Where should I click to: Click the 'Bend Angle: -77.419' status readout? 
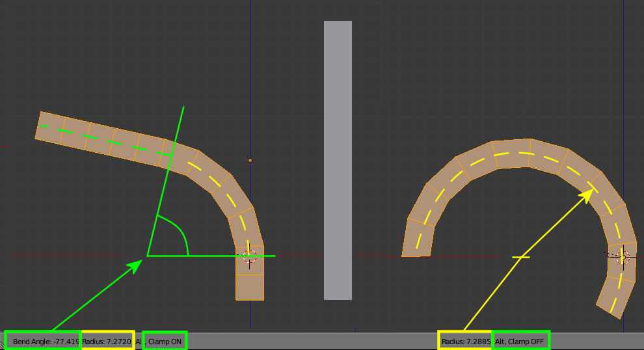pos(46,342)
